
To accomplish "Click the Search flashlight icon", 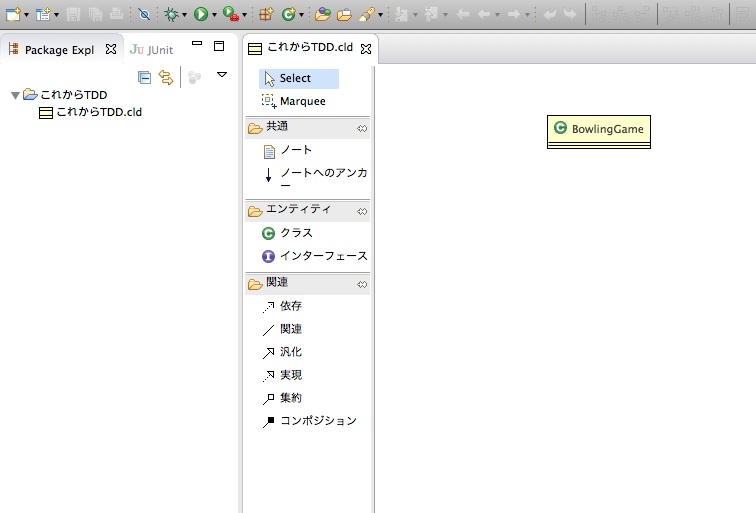I will 367,14.
